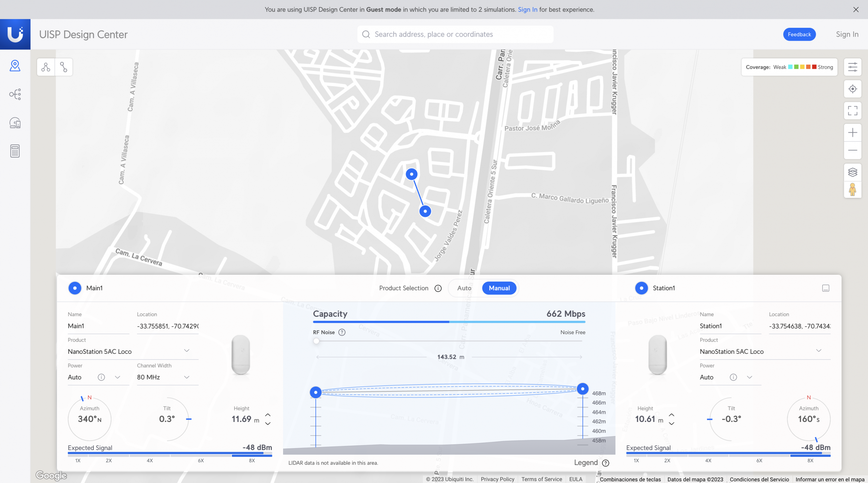Show Station1 Power info icon
The width and height of the screenshot is (868, 483).
pos(733,377)
